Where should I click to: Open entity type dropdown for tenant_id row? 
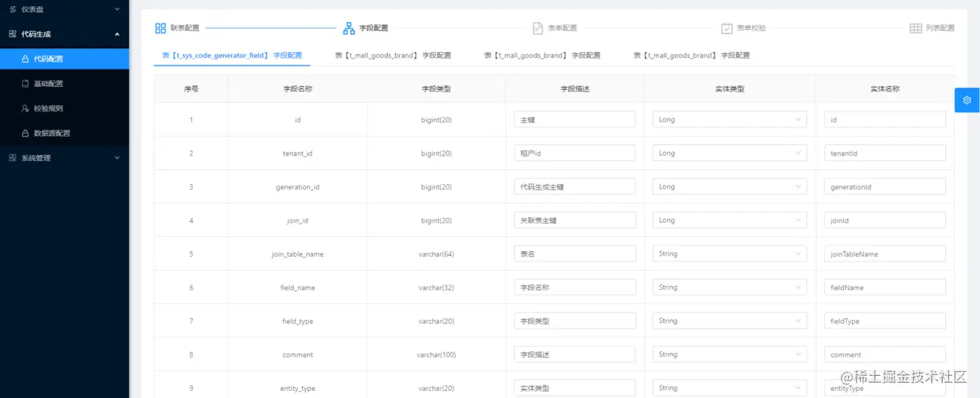pyautogui.click(x=729, y=153)
